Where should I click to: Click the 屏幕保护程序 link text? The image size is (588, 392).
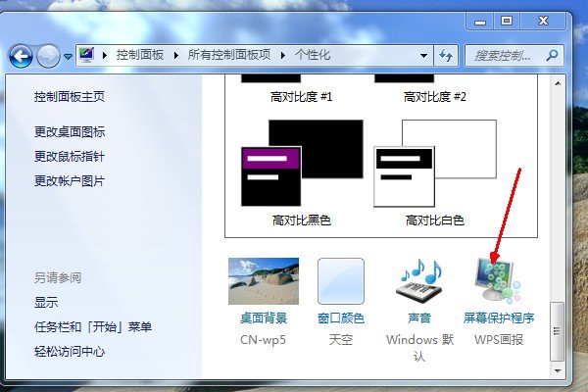[x=499, y=318]
